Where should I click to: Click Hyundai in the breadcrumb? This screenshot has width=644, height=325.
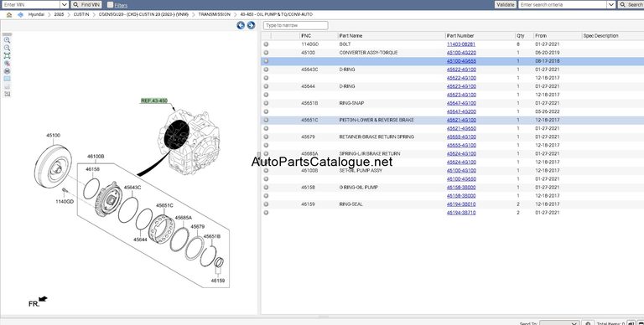36,14
